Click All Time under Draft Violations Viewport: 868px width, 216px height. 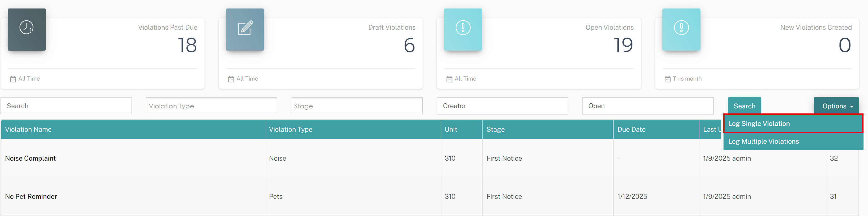247,79
